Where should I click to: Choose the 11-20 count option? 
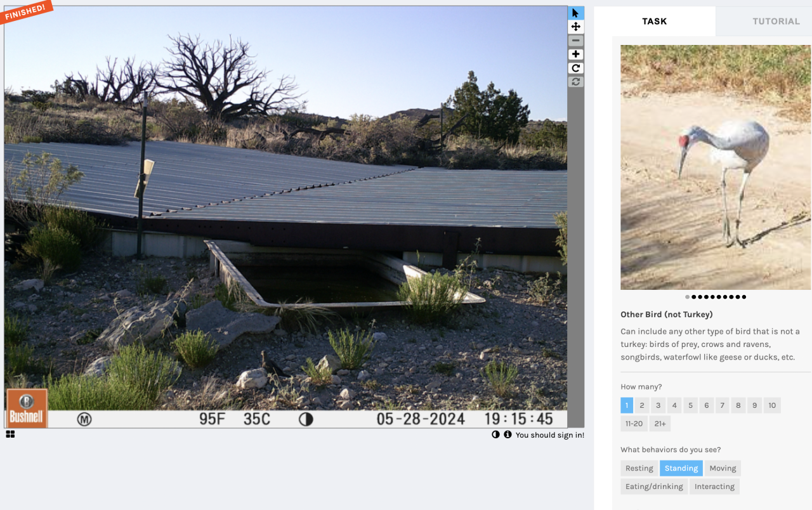[x=634, y=424]
